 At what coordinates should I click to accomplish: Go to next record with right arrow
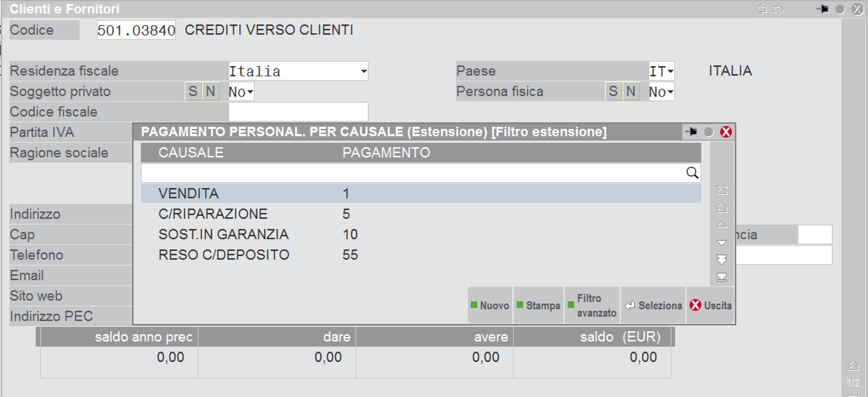(779, 9)
